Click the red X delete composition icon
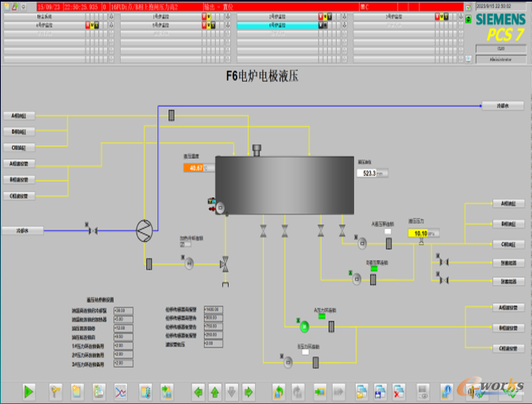 pyautogui.click(x=399, y=392)
